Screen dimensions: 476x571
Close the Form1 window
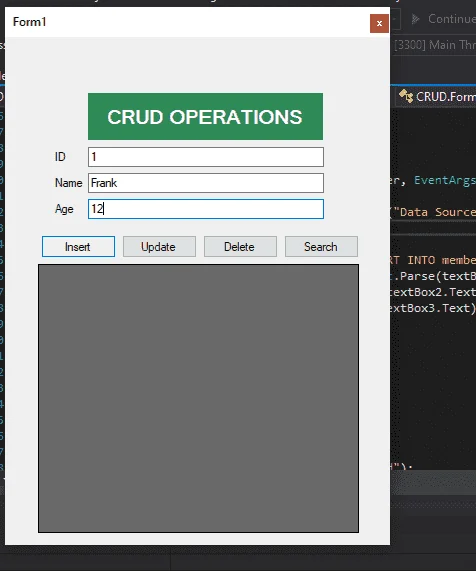pyautogui.click(x=379, y=23)
